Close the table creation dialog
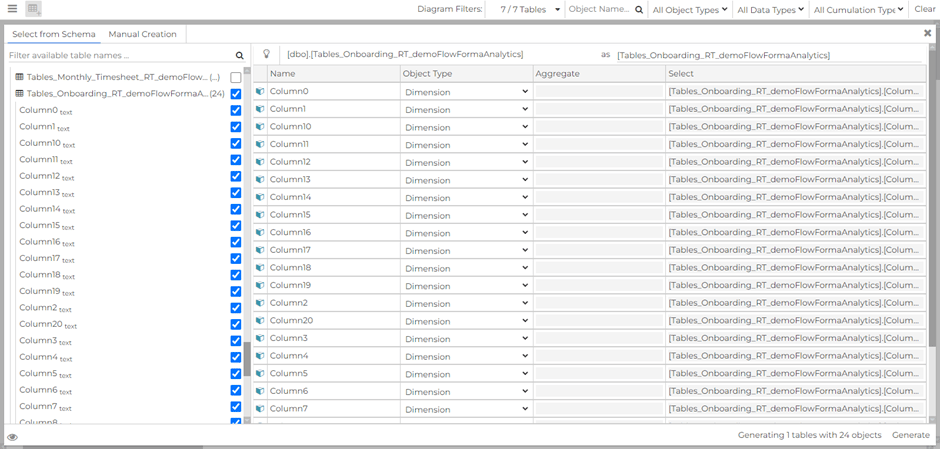Screen dimensions: 940x449 point(927,34)
